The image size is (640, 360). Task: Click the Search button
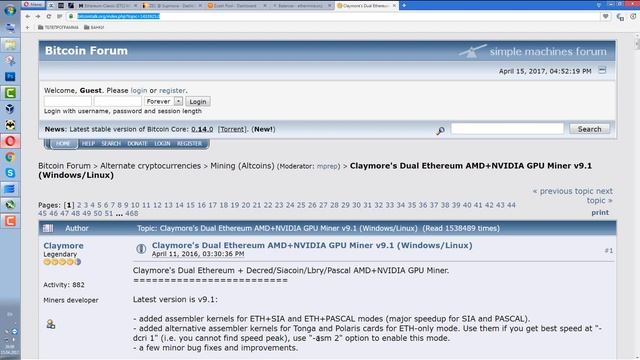(x=589, y=129)
